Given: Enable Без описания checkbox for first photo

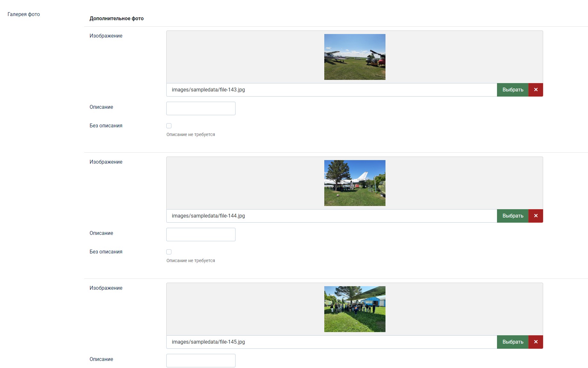Looking at the screenshot, I should coord(169,126).
